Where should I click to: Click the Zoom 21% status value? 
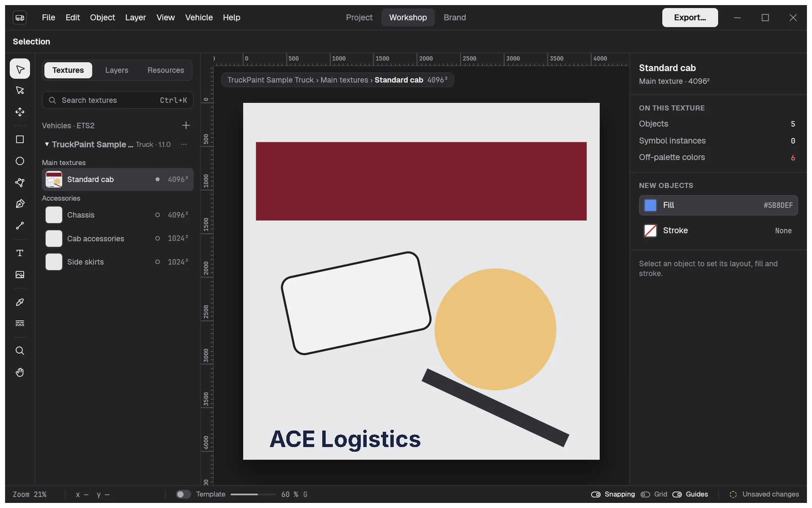click(x=30, y=494)
